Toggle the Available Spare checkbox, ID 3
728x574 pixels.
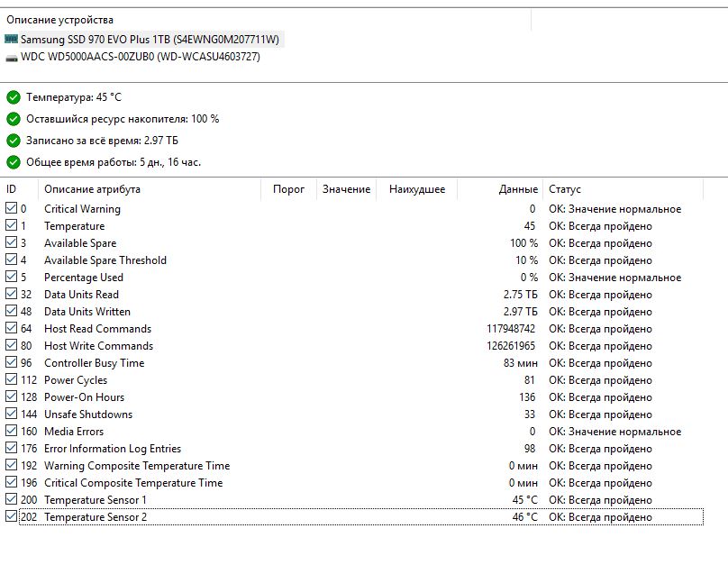(x=11, y=242)
